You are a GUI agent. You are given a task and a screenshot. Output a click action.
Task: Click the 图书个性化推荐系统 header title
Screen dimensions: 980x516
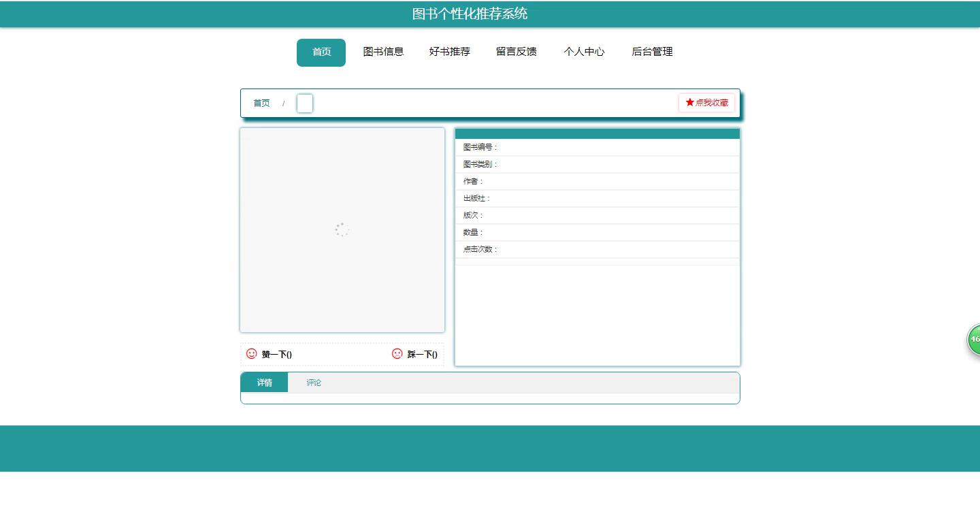470,14
